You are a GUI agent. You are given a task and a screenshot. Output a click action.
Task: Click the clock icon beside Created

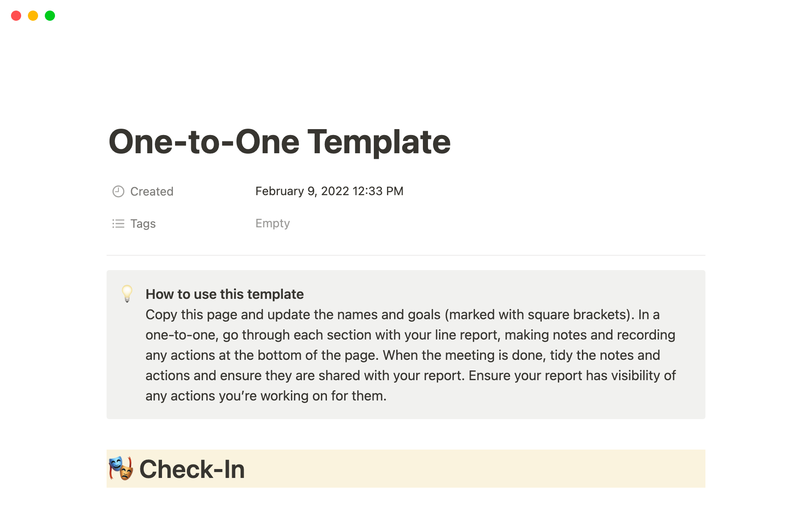(118, 191)
